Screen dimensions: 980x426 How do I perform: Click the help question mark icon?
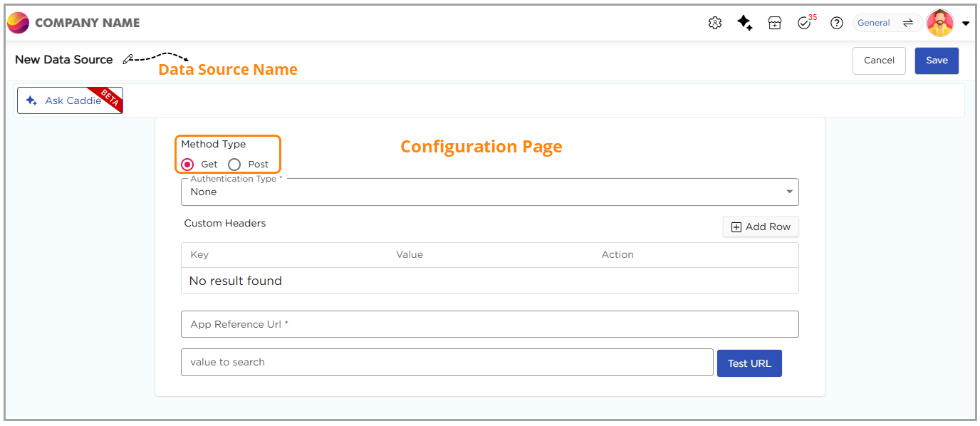pos(837,23)
